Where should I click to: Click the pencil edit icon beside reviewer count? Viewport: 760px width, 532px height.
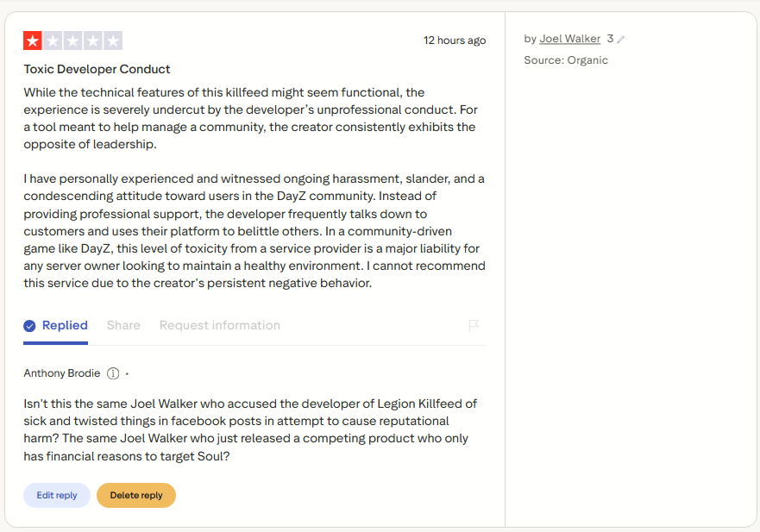pos(621,40)
